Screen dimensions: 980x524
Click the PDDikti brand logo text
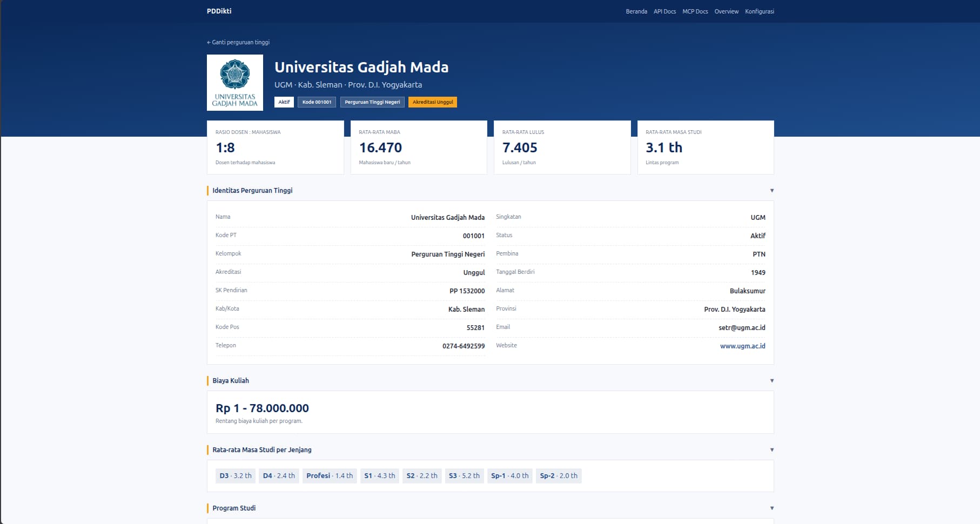tap(219, 11)
